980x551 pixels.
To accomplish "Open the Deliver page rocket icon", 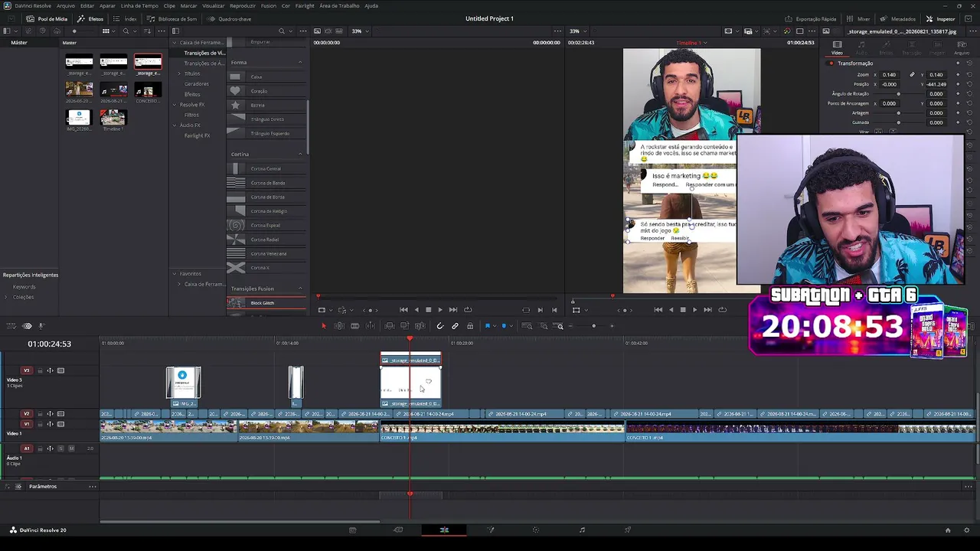I will click(628, 530).
